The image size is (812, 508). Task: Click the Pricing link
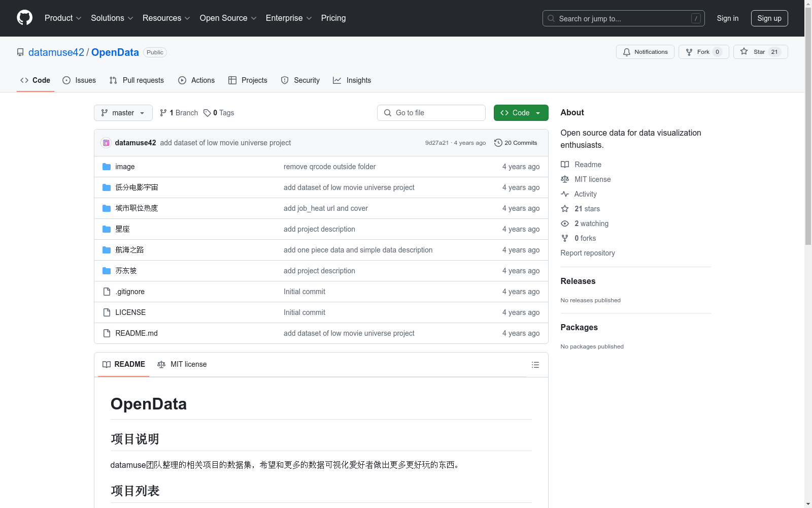(333, 18)
